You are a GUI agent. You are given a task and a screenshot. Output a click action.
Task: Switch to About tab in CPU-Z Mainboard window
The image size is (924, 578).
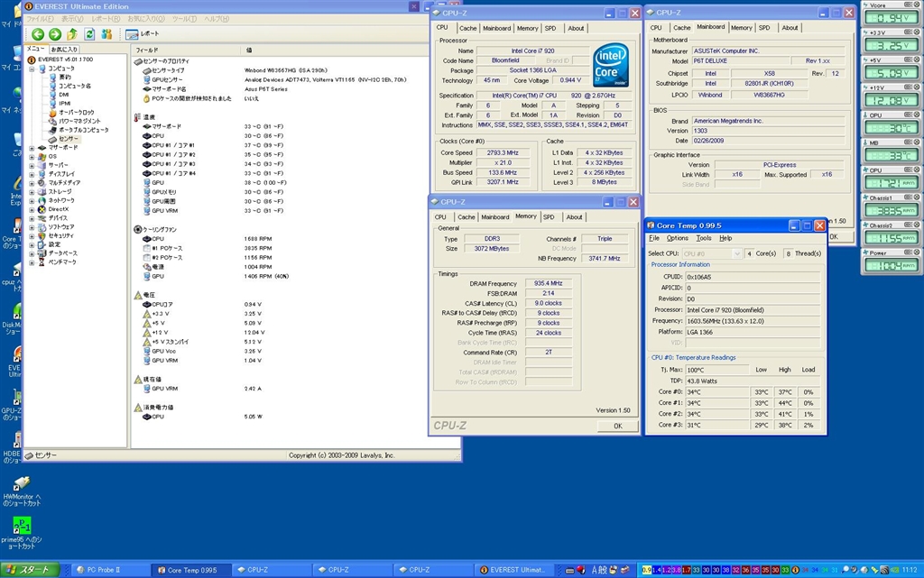pyautogui.click(x=790, y=28)
